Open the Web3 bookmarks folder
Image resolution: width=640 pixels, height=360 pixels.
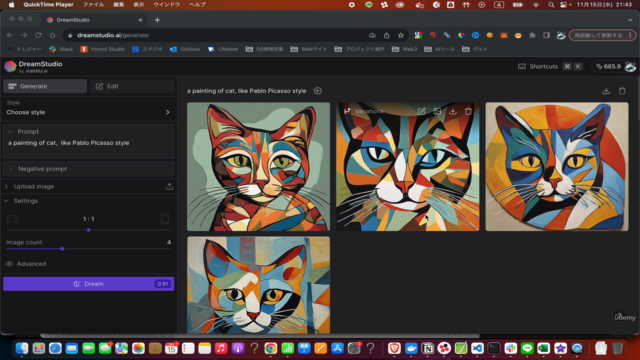404,49
